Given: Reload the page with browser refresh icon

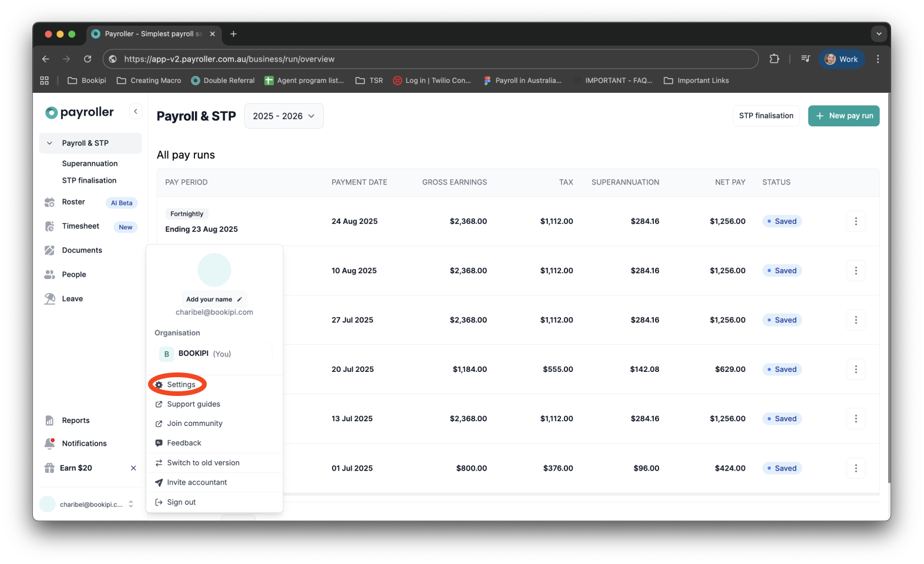Looking at the screenshot, I should 88,59.
